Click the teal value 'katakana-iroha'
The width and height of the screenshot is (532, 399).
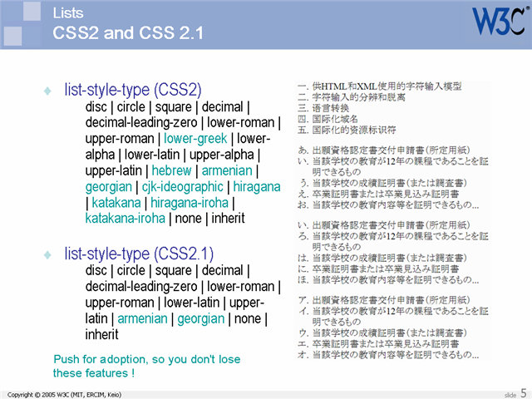(126, 218)
